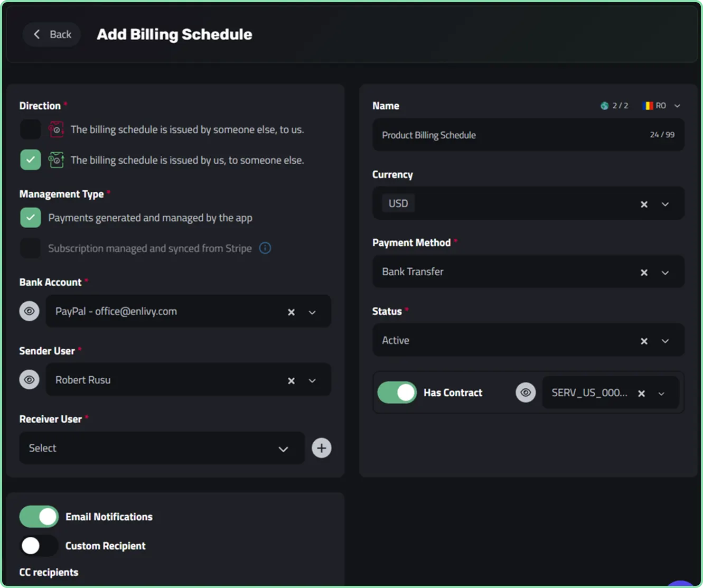Edit the Name field 'Product Billing Schedule'

[x=528, y=135]
